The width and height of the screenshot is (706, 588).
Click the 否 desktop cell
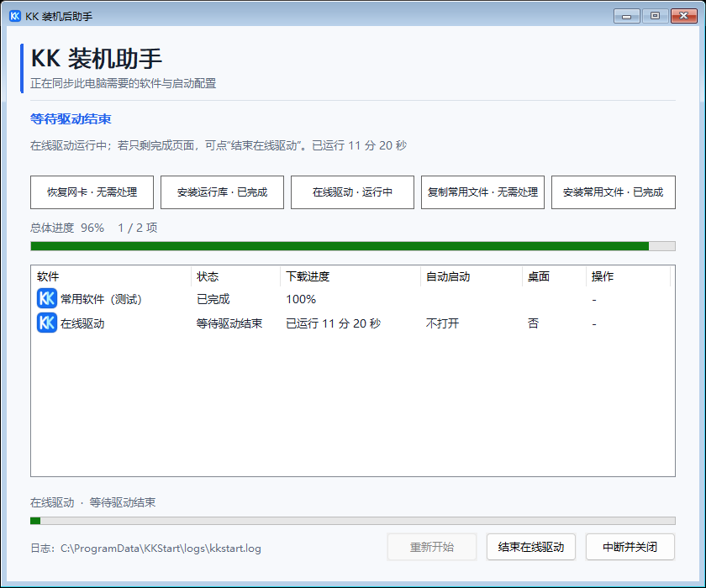coord(533,323)
